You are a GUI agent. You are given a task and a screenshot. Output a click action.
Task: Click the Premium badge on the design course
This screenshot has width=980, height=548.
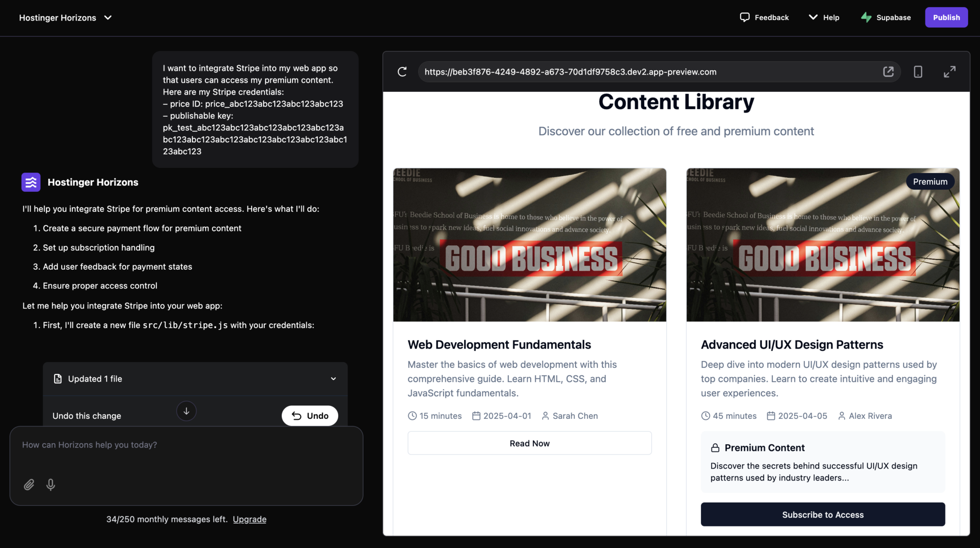point(930,181)
